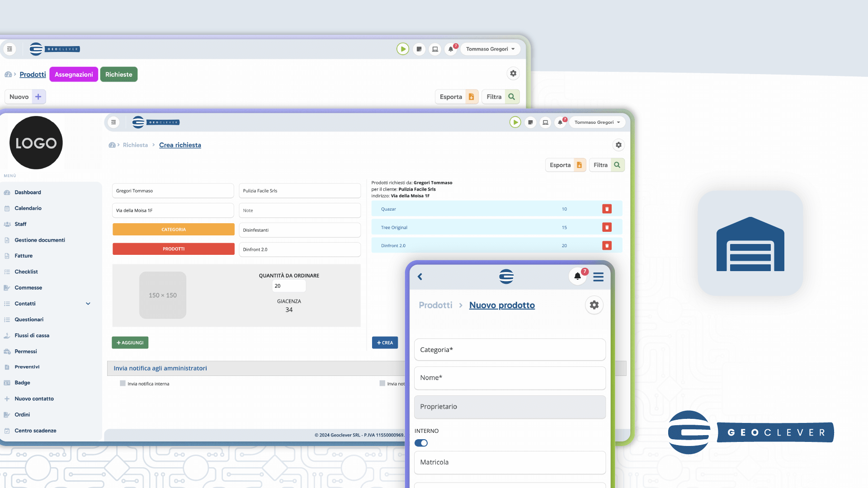
Task: Open Gestione documenti in the sidebar menu
Action: 40,240
